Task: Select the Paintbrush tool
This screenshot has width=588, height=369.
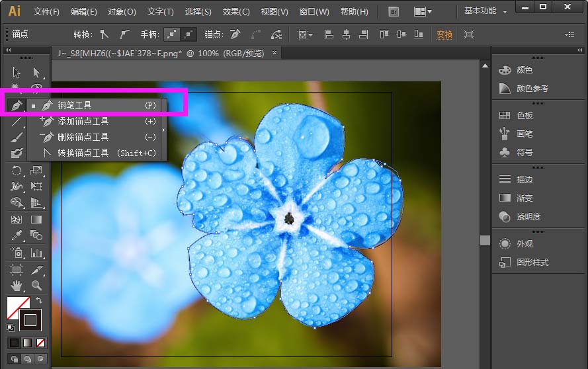Action: [x=16, y=138]
